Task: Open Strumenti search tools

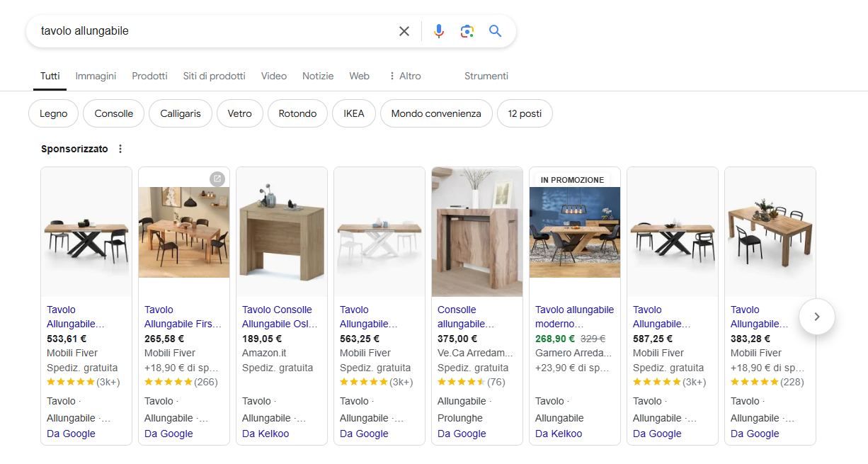Action: point(486,76)
